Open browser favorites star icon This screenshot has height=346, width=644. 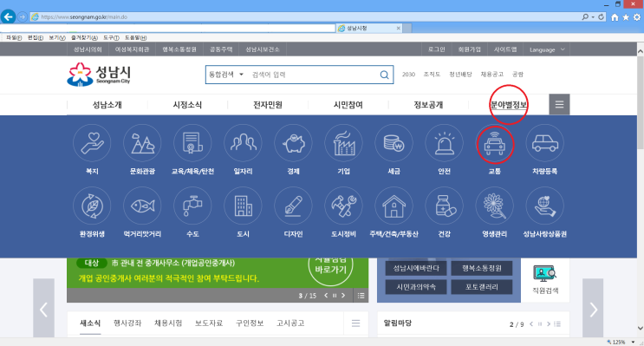click(x=626, y=17)
